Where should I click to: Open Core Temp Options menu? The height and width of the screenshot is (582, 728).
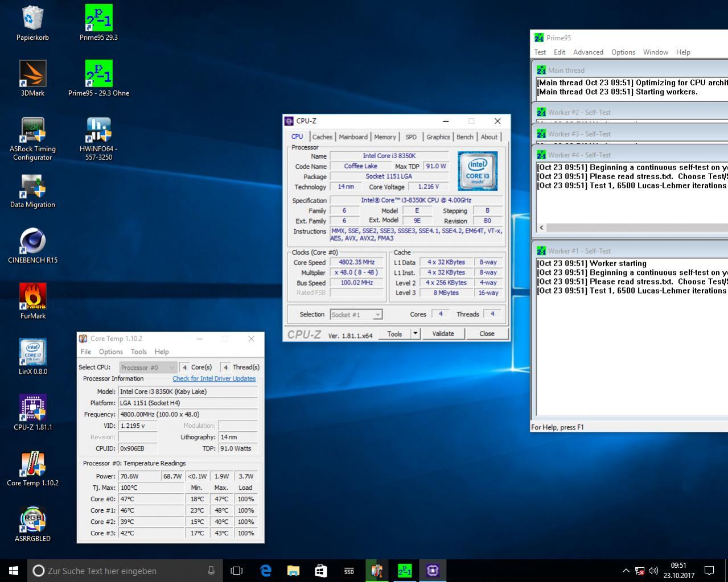tap(110, 352)
